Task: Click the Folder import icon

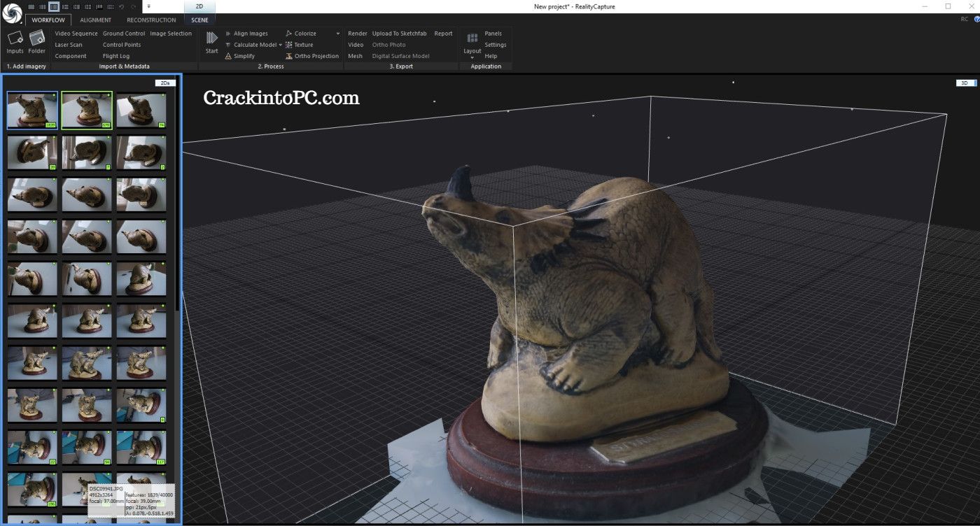Action: [37, 37]
